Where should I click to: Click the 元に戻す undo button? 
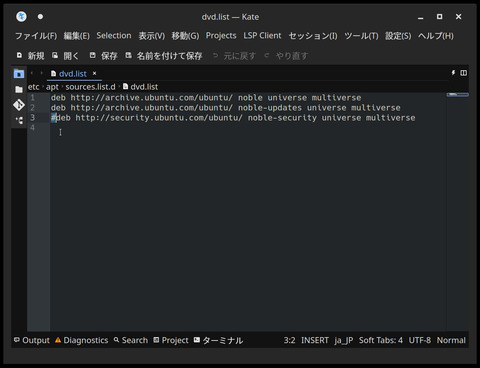(234, 56)
